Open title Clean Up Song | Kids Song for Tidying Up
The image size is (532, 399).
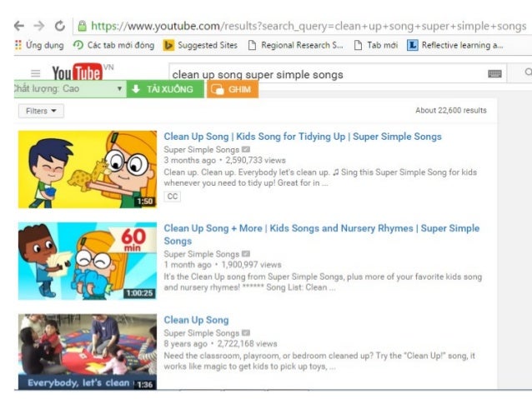pos(303,137)
